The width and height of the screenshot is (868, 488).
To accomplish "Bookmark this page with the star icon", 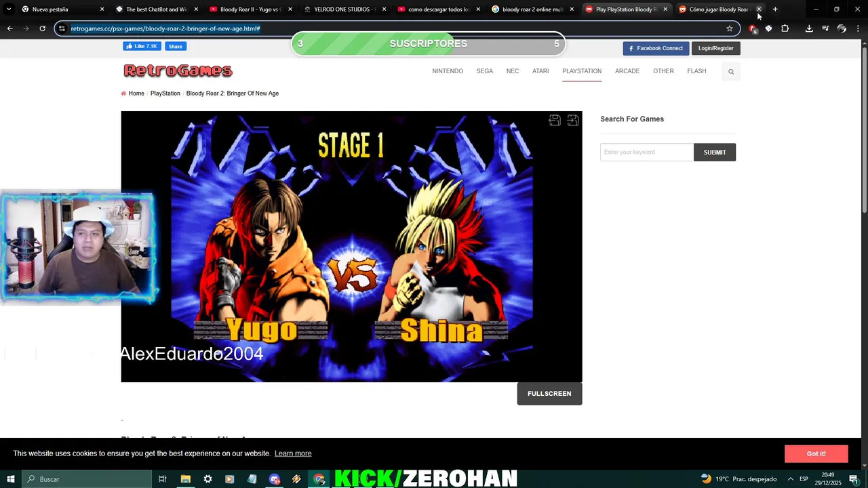I will [x=730, y=28].
